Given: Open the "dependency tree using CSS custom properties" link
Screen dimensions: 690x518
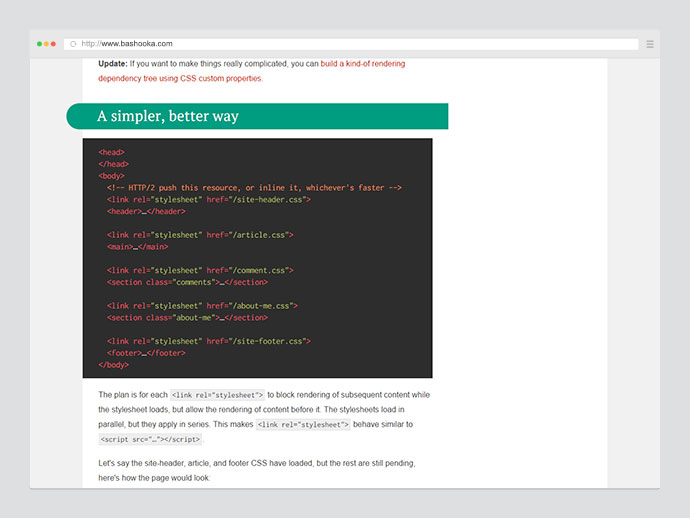Looking at the screenshot, I should click(180, 78).
